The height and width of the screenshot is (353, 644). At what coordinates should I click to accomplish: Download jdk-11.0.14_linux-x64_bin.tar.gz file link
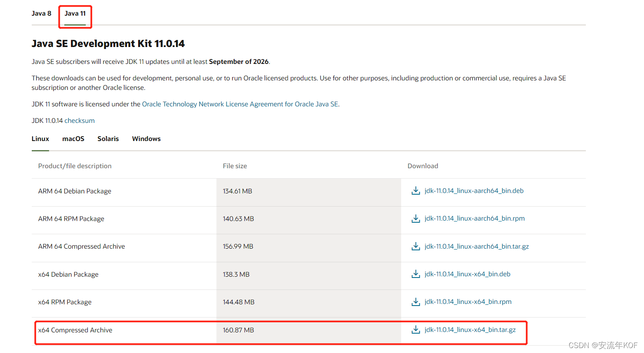pos(470,329)
